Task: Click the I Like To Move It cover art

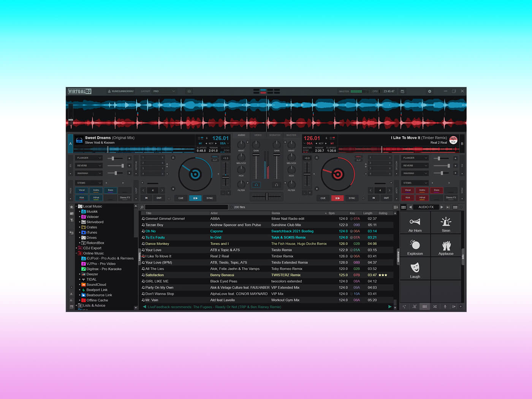Action: 453,140
